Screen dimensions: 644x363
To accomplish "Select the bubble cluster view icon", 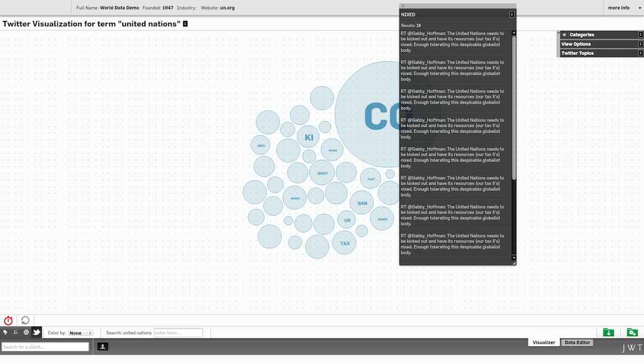I will (x=5, y=333).
